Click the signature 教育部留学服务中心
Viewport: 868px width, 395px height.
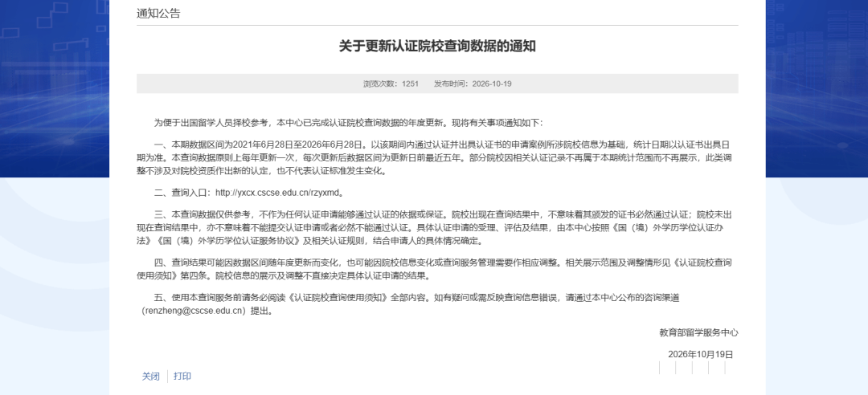tap(698, 332)
